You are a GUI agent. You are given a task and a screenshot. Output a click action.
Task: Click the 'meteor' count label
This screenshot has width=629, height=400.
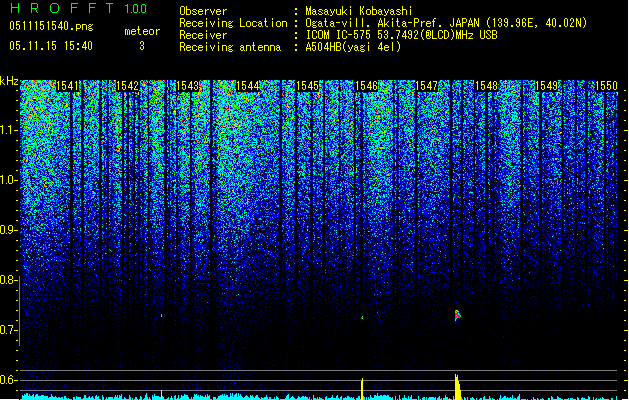point(142,31)
